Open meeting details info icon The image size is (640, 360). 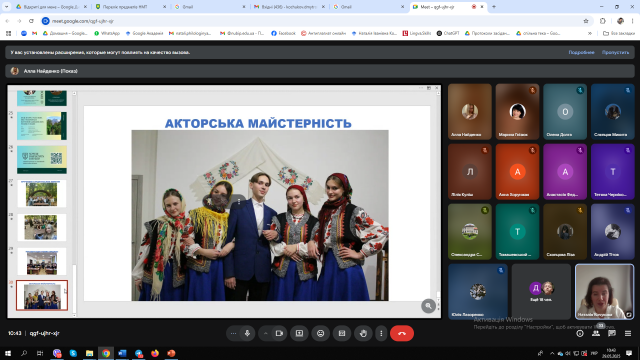(580, 333)
